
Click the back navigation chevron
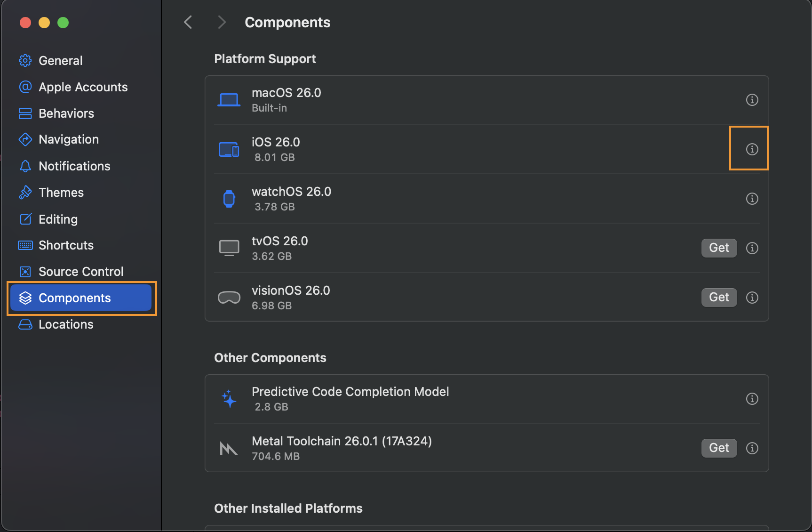(188, 22)
